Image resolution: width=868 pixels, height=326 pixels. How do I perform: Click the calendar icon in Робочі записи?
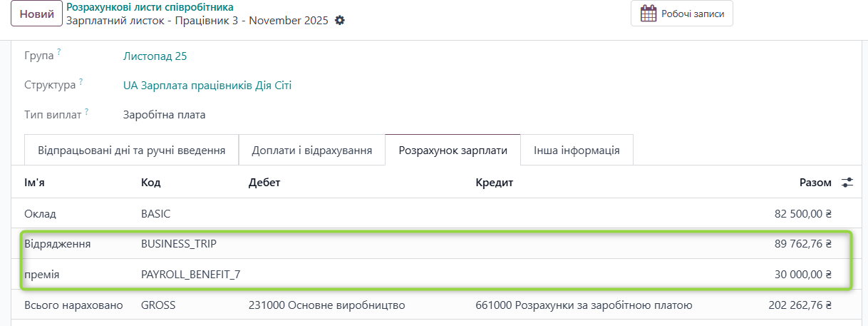click(649, 14)
